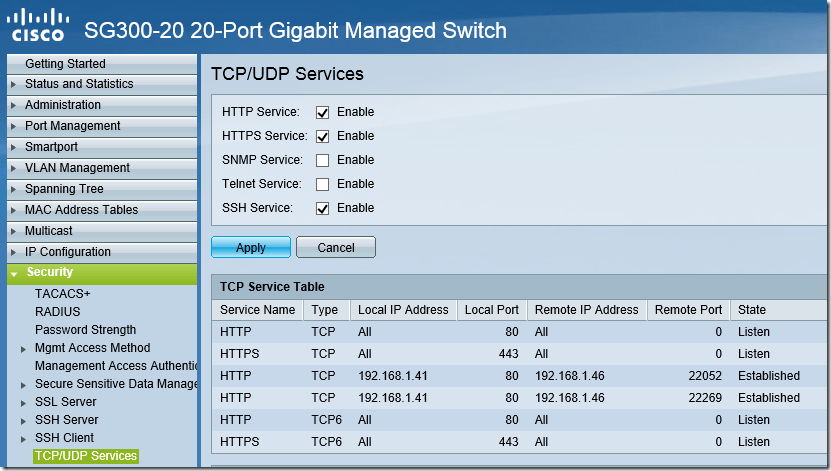
Task: Expand the Spanning Tree arrow
Action: (x=14, y=189)
